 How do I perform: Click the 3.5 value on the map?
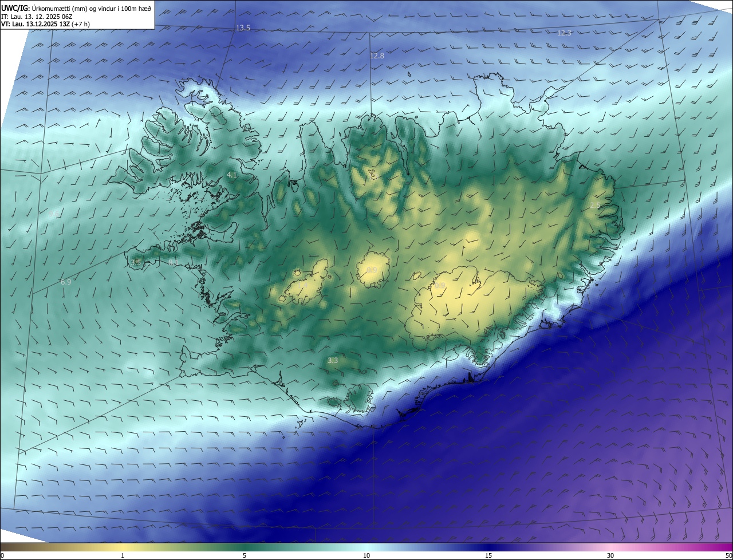136,262
